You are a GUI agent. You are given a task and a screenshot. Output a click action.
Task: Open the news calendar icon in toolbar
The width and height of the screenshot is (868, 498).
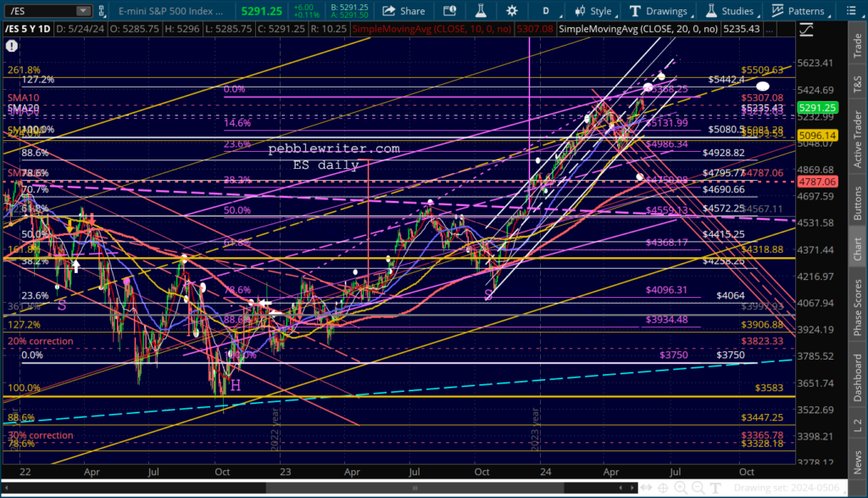click(449, 10)
